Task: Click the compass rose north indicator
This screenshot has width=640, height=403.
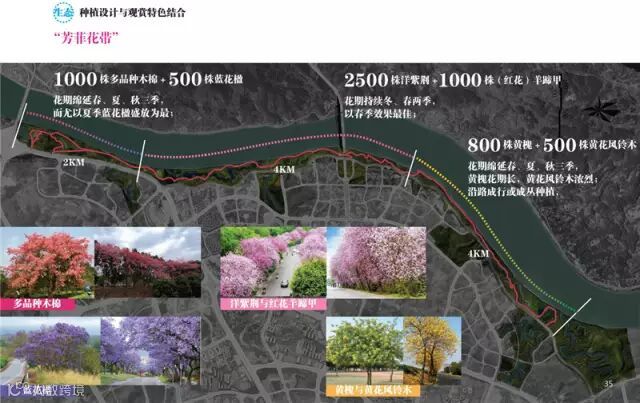Action: [x=602, y=109]
